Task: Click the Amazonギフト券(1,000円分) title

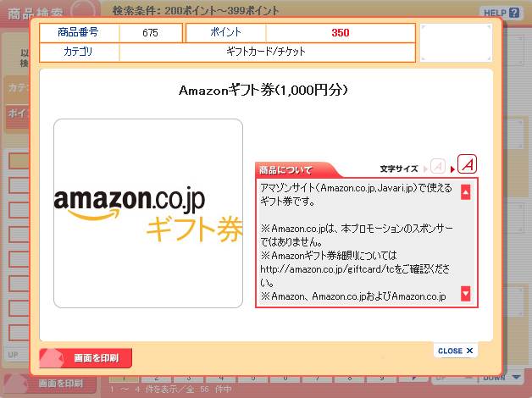Action: click(x=263, y=90)
